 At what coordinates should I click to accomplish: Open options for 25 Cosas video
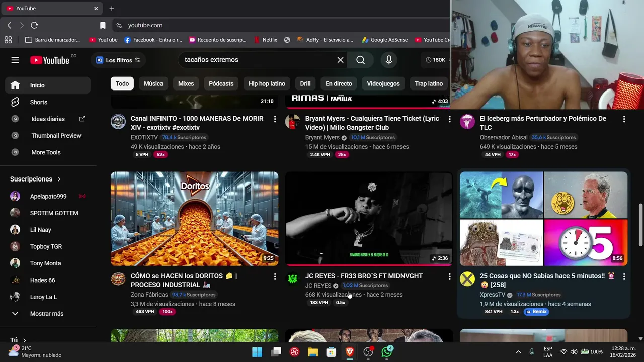[x=624, y=277]
